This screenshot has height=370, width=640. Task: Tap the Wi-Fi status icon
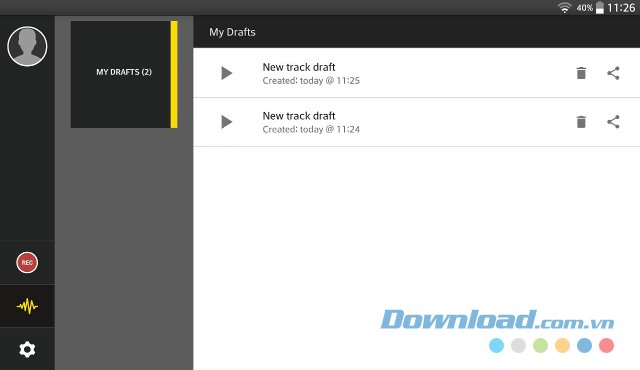[564, 8]
